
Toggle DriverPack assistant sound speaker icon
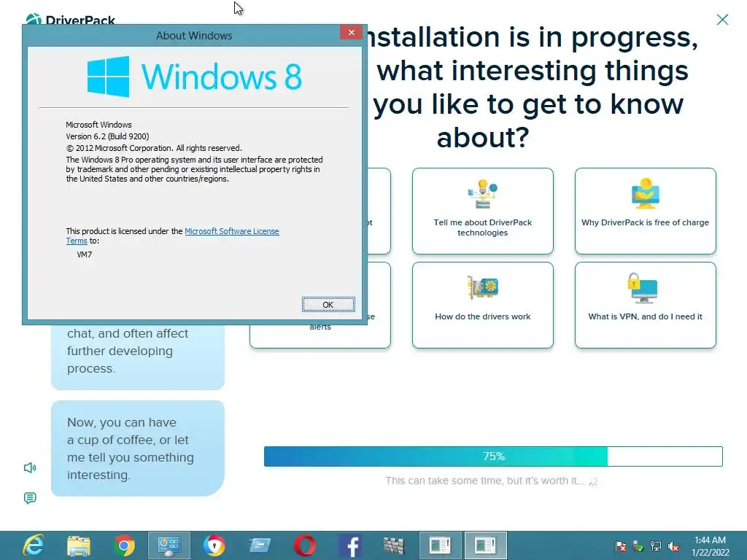click(x=29, y=467)
